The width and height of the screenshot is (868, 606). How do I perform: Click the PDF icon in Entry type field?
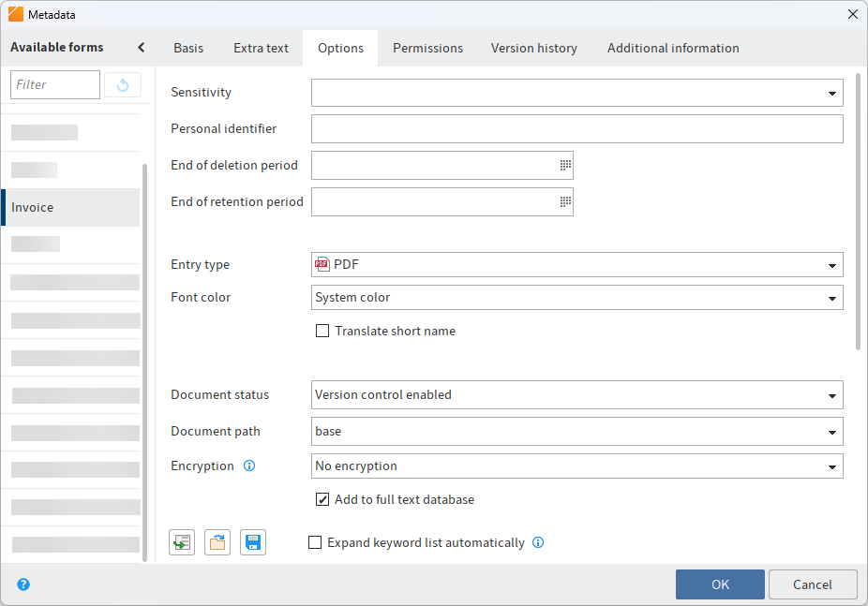(322, 264)
